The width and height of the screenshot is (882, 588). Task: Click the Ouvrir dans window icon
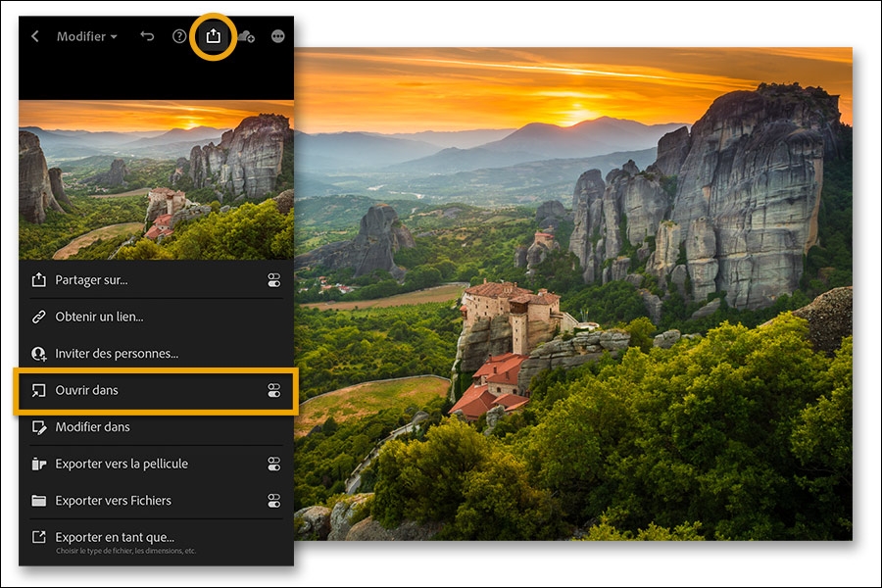pos(37,389)
